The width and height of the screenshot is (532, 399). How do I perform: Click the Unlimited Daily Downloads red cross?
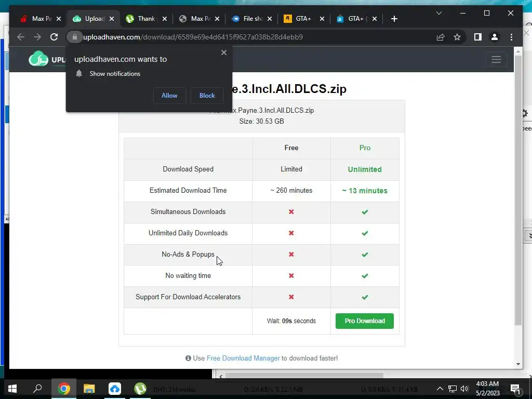(291, 233)
